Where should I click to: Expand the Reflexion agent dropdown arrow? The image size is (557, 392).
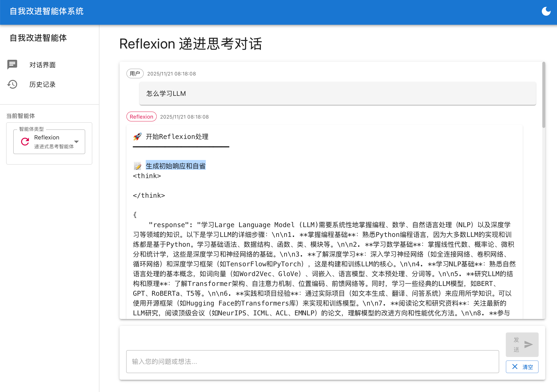coord(77,142)
